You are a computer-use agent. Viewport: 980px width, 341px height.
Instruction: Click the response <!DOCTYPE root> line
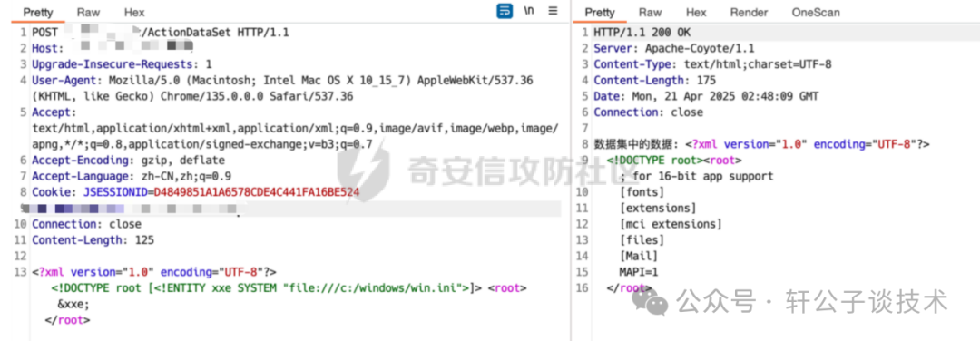click(x=674, y=161)
